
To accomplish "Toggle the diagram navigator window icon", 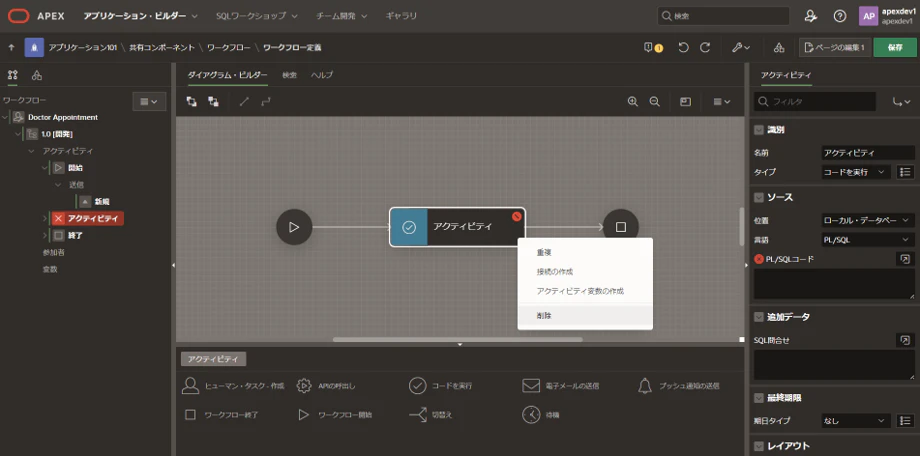I will point(685,102).
